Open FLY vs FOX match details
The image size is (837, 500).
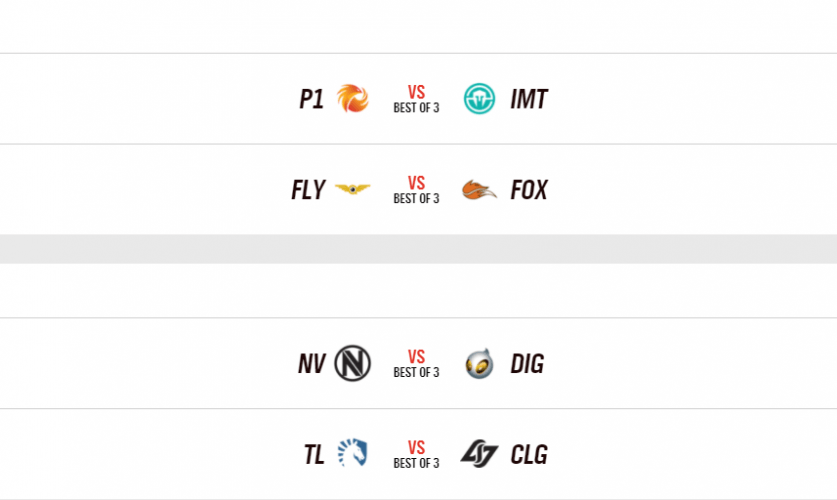coord(416,190)
